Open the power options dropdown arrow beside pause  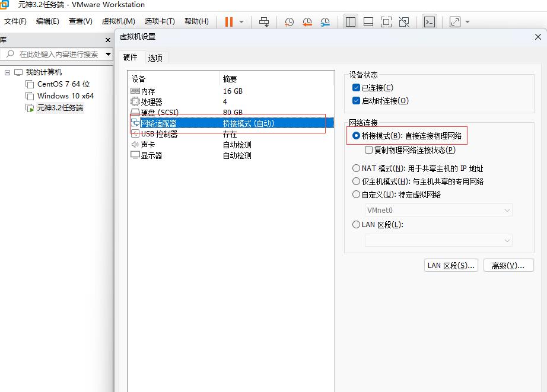click(241, 22)
